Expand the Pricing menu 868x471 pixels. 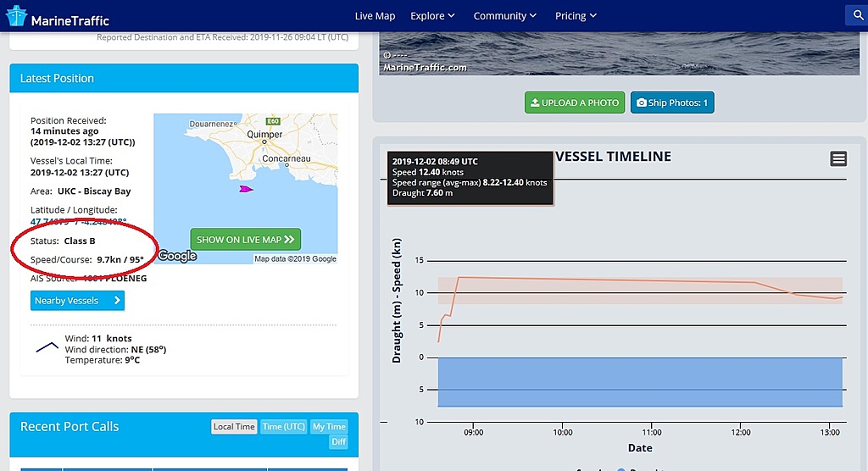click(576, 16)
